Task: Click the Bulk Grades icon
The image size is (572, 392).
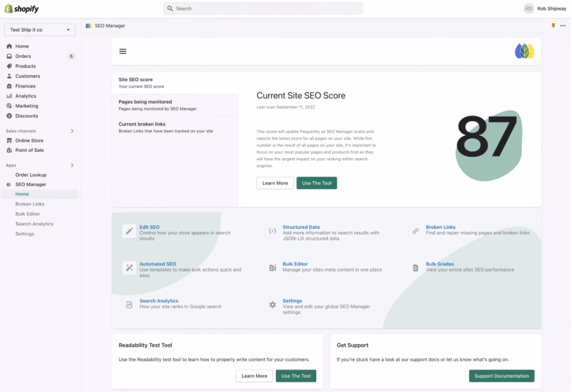Action: [416, 267]
